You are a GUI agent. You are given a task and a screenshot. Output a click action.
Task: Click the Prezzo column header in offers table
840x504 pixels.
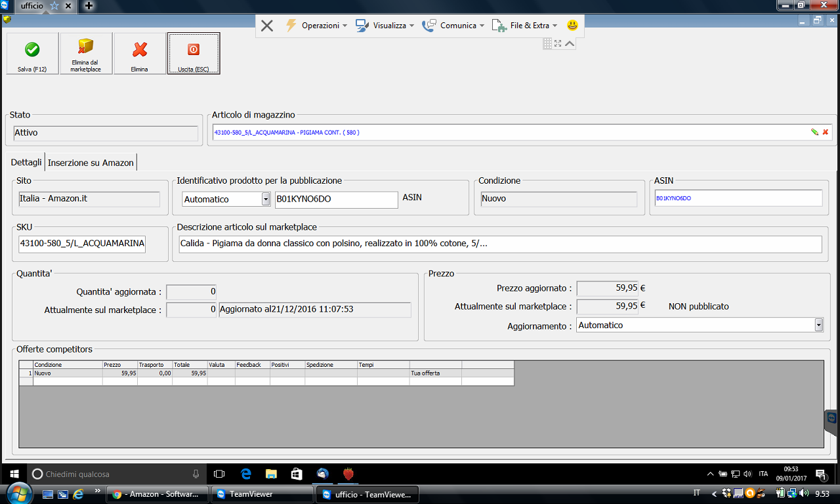click(x=120, y=365)
